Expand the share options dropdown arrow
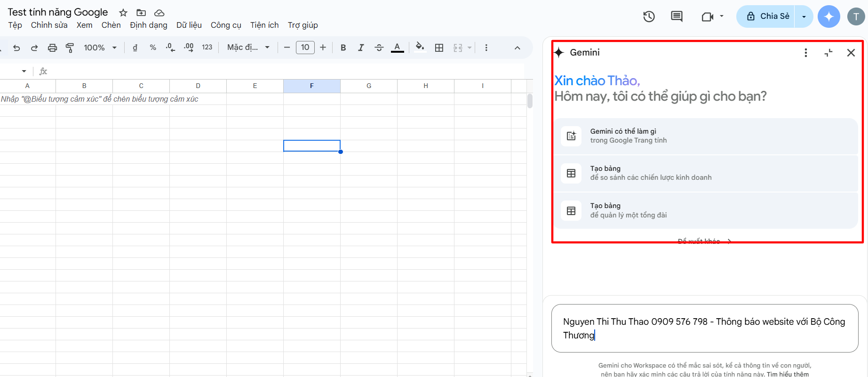The image size is (868, 377). point(804,16)
